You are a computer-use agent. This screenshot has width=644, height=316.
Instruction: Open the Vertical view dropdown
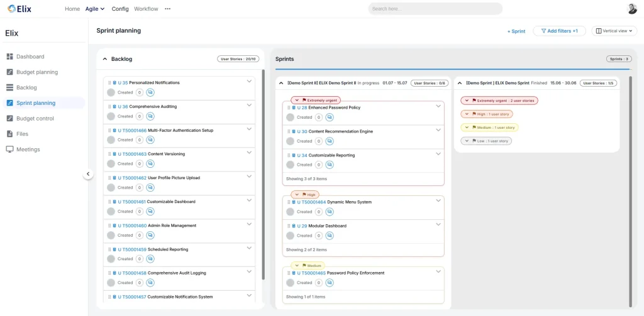(x=614, y=31)
